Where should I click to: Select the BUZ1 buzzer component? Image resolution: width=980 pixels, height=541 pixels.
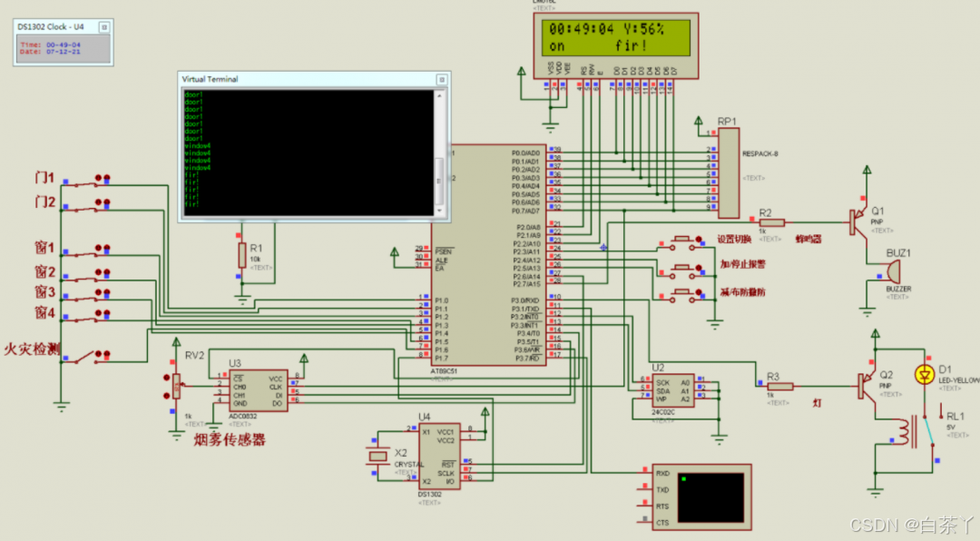[x=893, y=272]
